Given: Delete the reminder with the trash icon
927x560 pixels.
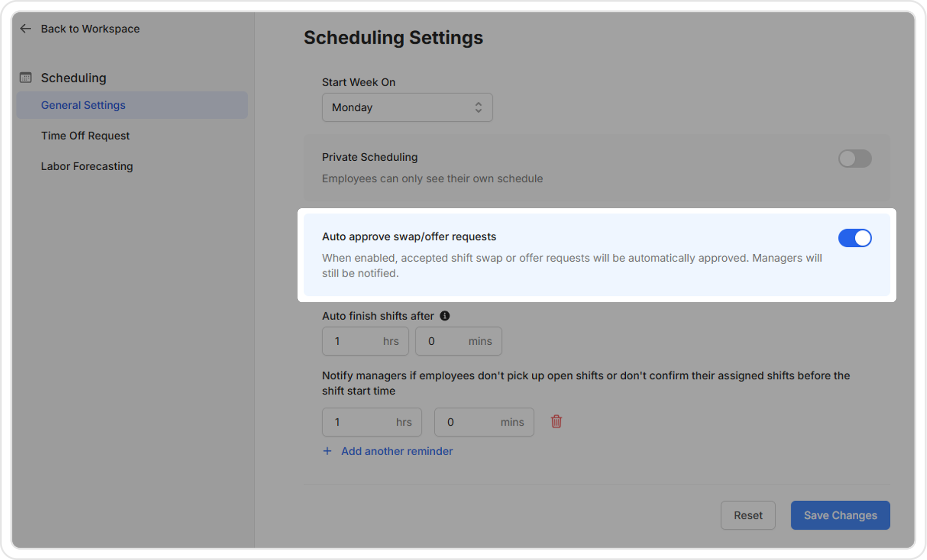Looking at the screenshot, I should tap(556, 421).
